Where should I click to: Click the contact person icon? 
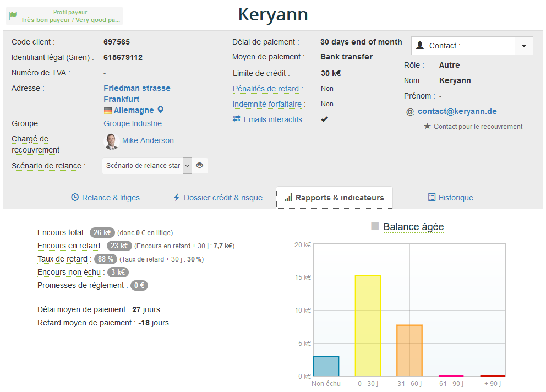tap(421, 46)
